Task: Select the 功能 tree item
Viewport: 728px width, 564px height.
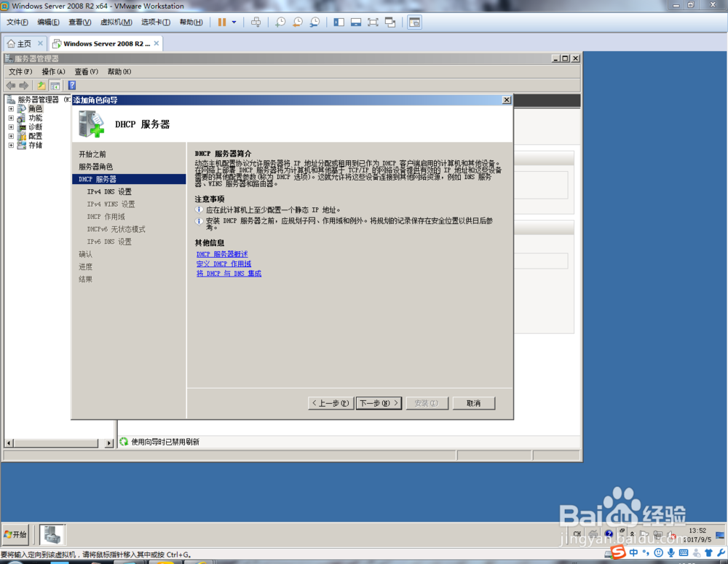Action: pyautogui.click(x=35, y=118)
